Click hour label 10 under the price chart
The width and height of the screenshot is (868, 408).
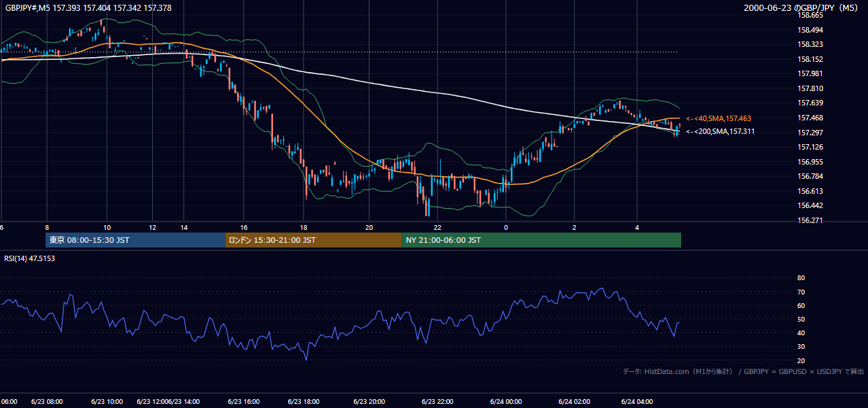107,227
